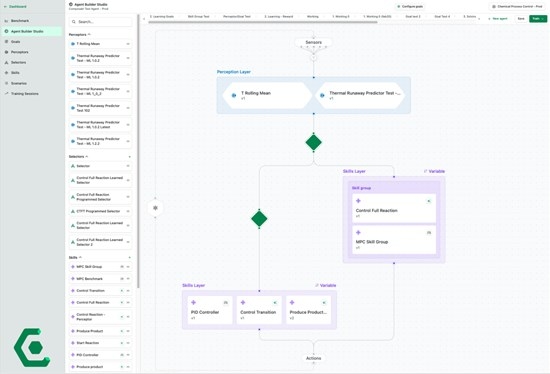The height and width of the screenshot is (374, 550).
Task: Click the handle icon on Start Reaction skill row
Action: coord(128,343)
